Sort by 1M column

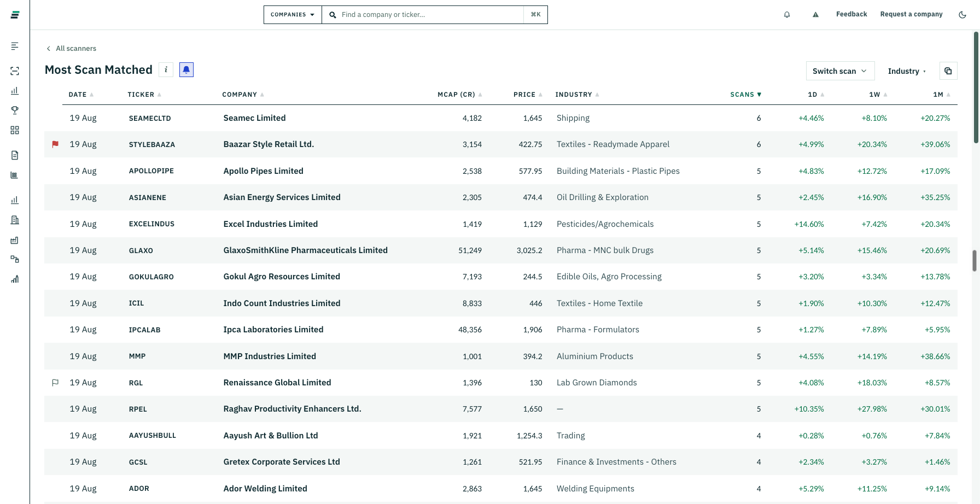(x=942, y=95)
